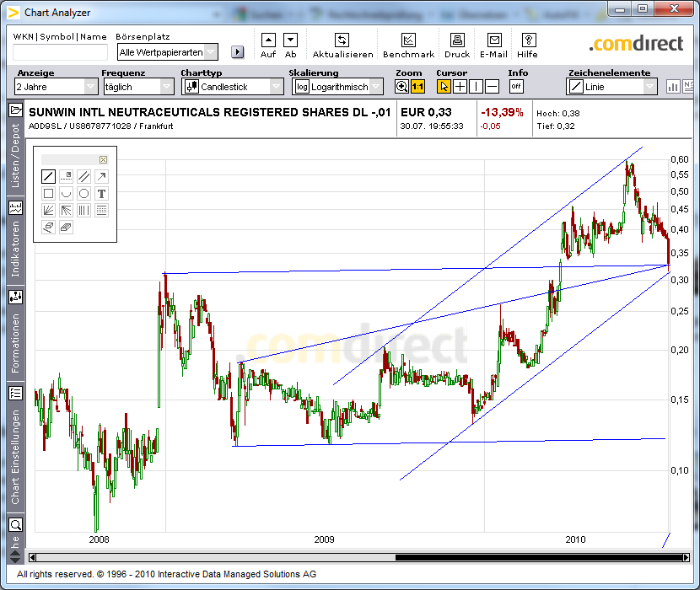Toggle the bar chart volume icon

click(x=673, y=87)
